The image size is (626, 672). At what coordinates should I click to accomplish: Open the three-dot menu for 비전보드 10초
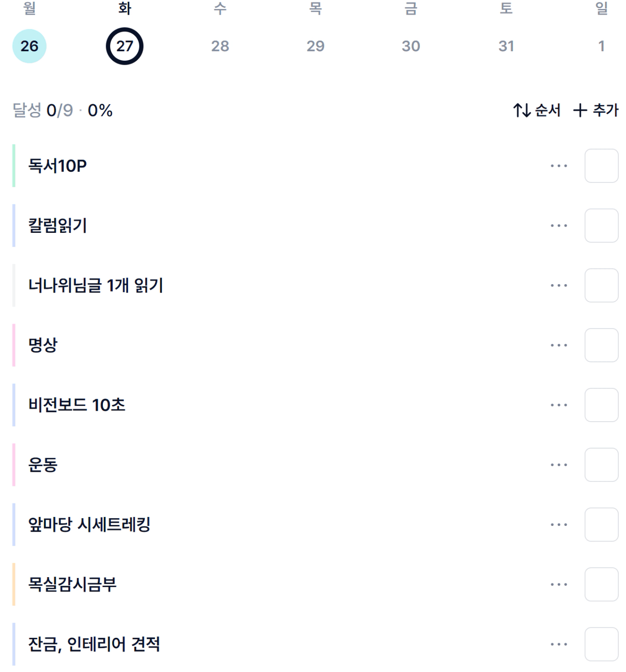[559, 405]
